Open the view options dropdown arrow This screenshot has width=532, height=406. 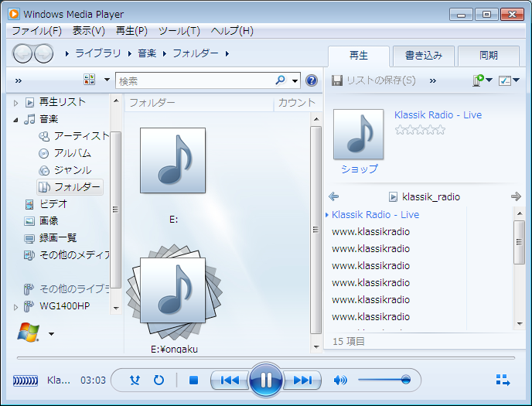107,80
